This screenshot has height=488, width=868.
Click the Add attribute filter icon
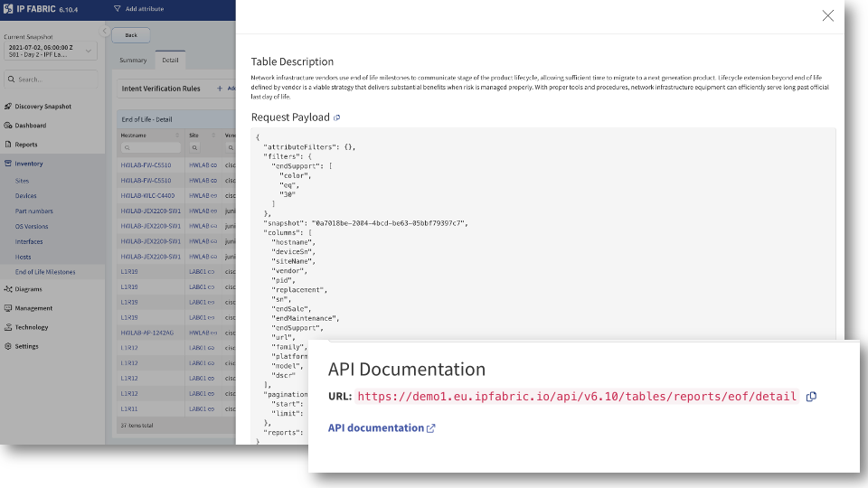tap(118, 9)
